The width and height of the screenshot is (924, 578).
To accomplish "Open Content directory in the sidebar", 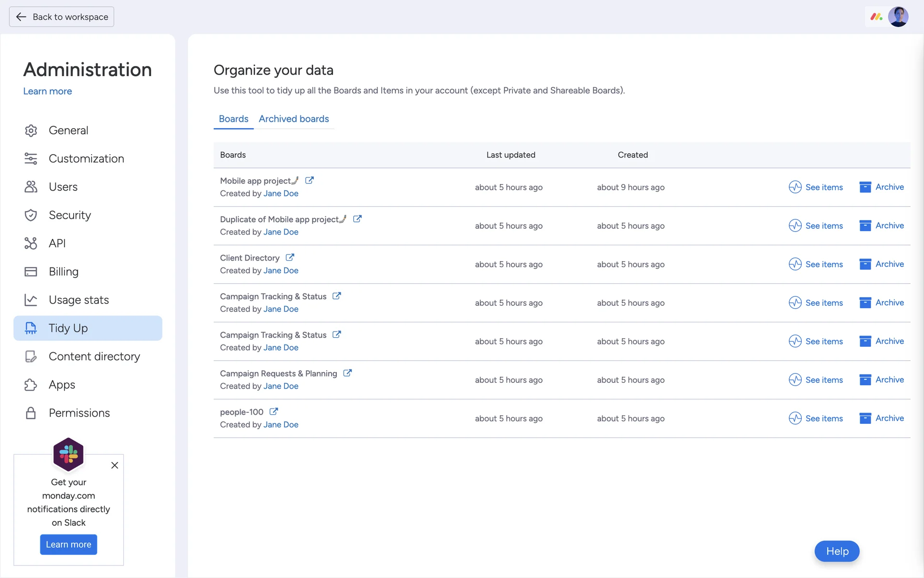I will (x=94, y=356).
